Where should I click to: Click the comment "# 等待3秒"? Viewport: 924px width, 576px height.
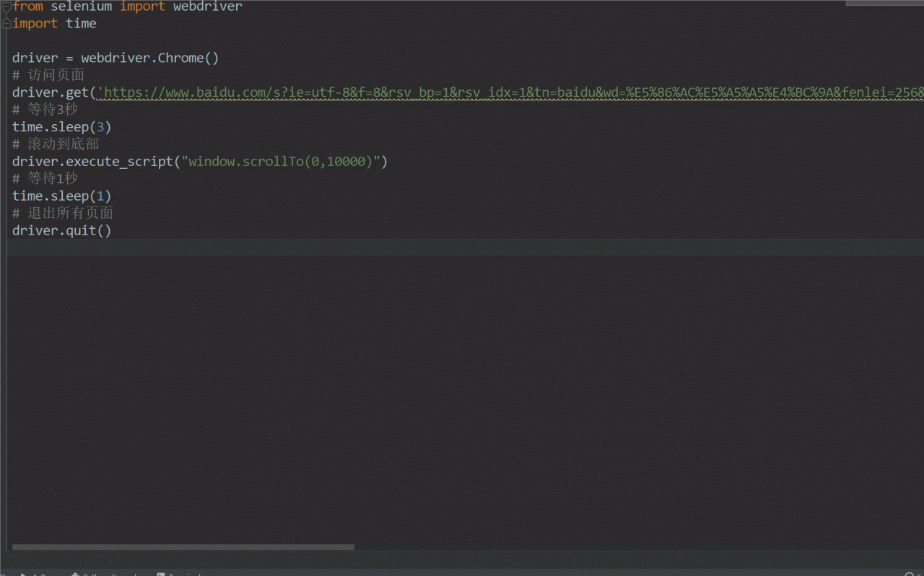coord(45,110)
